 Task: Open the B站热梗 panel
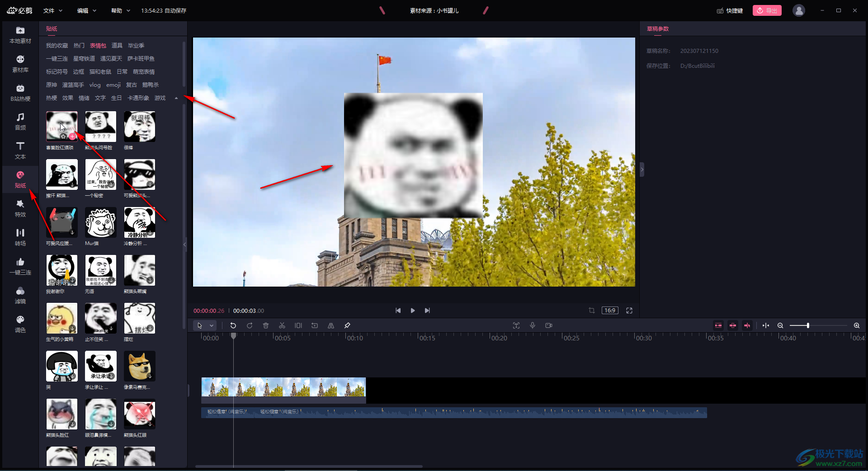click(20, 93)
